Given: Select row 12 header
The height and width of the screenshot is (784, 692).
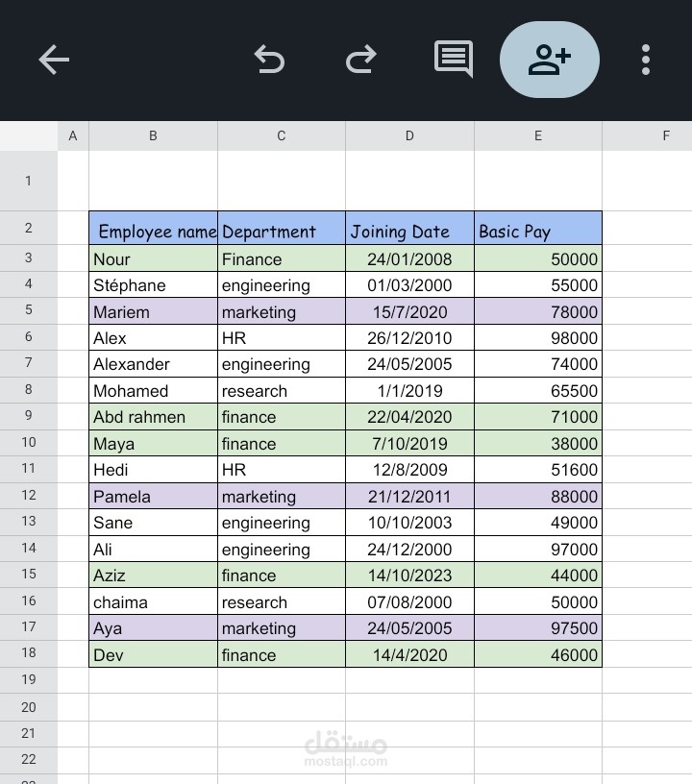Looking at the screenshot, I should [29, 496].
